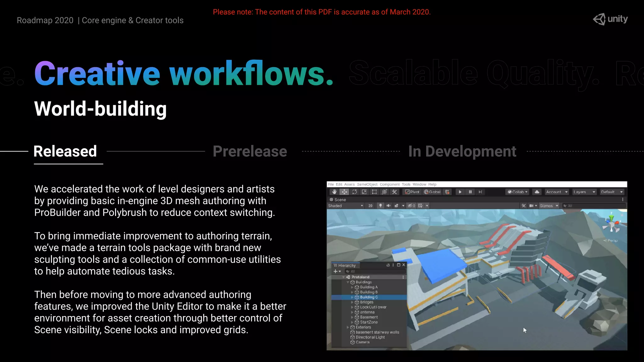This screenshot has width=644, height=362.
Task: Open scene effects dropdown arrow
Action: pyautogui.click(x=403, y=206)
